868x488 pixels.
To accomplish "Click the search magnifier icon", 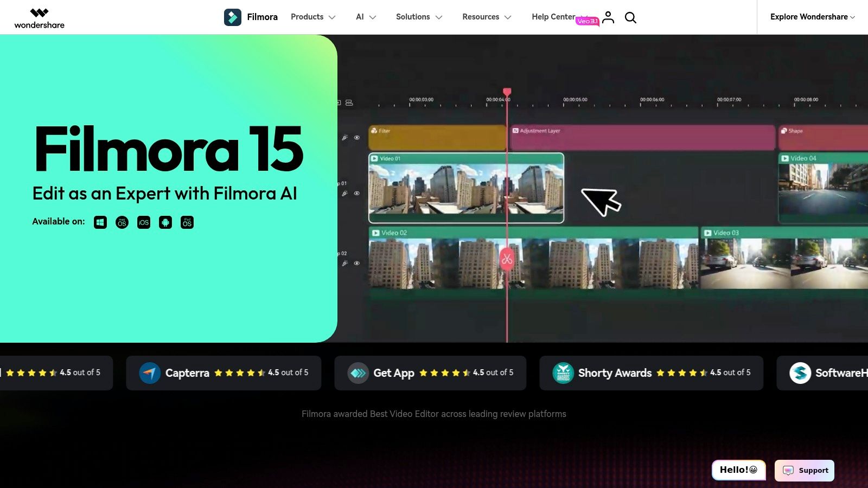I will pyautogui.click(x=630, y=17).
